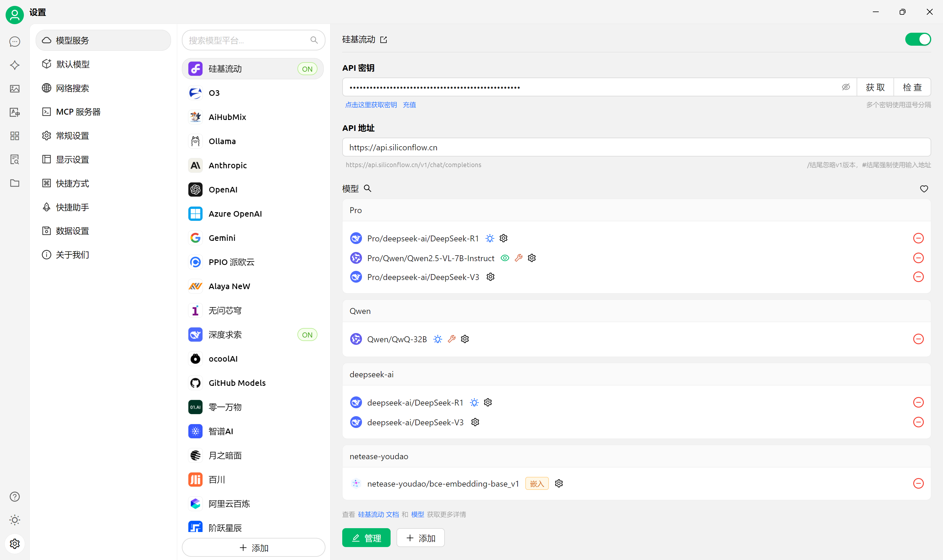Open the chat assistant sidebar icon
Viewport: 943px width, 560px height.
point(15,42)
